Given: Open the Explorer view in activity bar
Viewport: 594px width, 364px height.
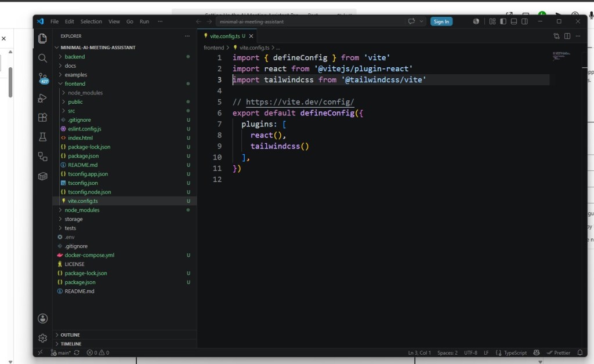Looking at the screenshot, I should click(x=42, y=38).
